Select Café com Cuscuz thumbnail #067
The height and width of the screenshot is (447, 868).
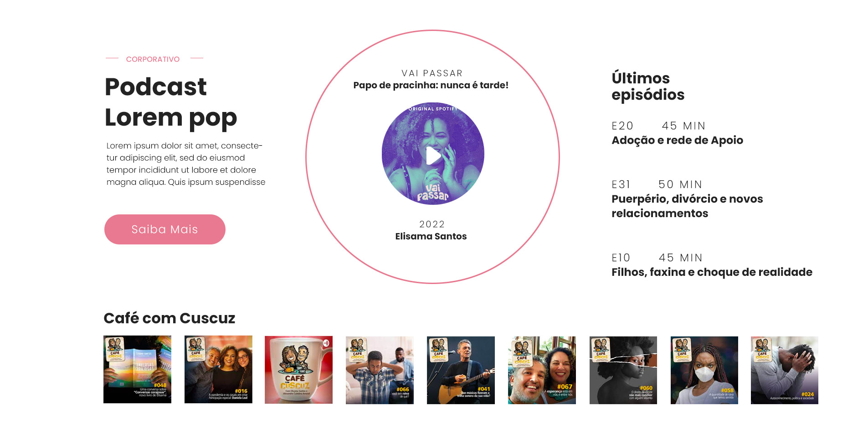(x=542, y=370)
